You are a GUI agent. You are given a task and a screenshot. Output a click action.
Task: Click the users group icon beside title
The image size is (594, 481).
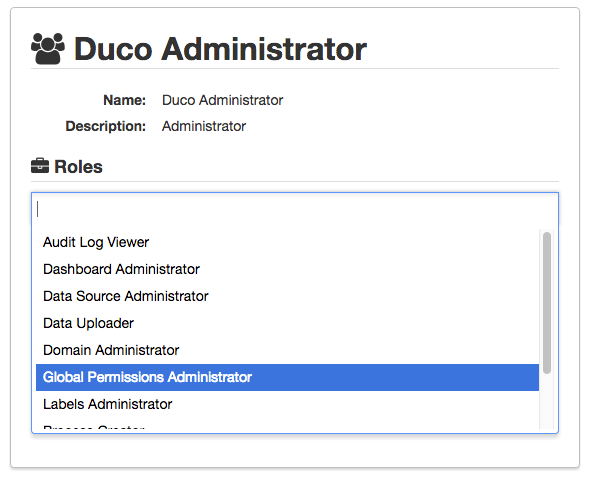tap(47, 49)
